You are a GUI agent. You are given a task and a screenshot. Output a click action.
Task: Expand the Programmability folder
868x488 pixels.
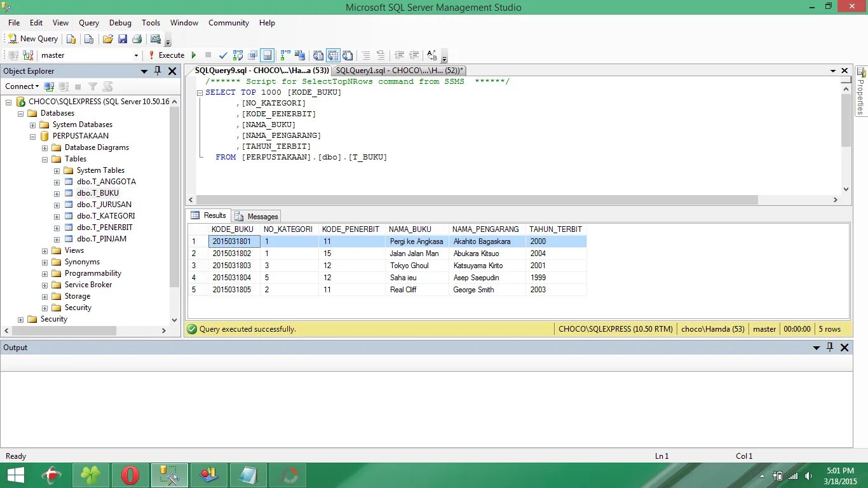click(45, 273)
